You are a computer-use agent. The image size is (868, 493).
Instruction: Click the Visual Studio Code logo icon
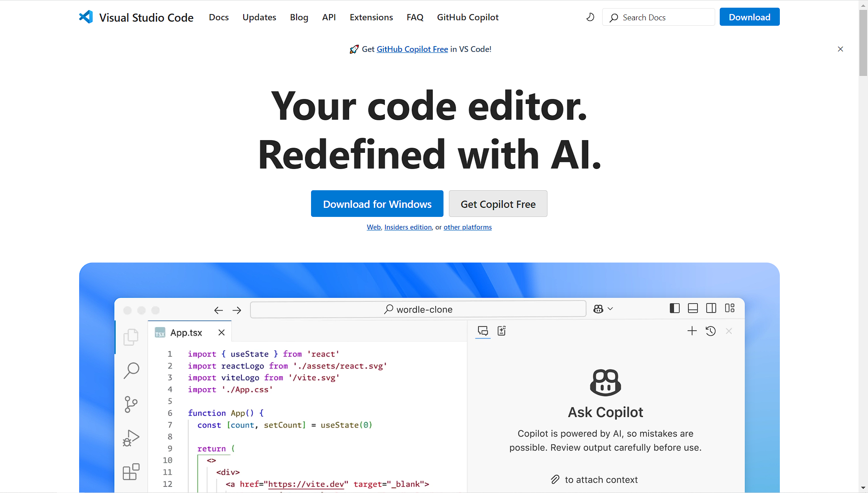(x=86, y=17)
